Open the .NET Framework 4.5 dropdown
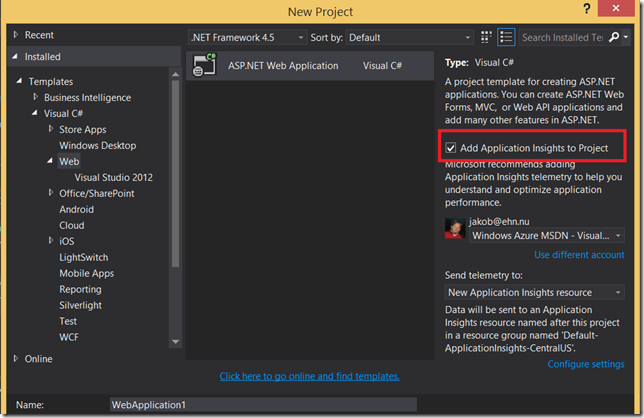The image size is (644, 418). (248, 37)
